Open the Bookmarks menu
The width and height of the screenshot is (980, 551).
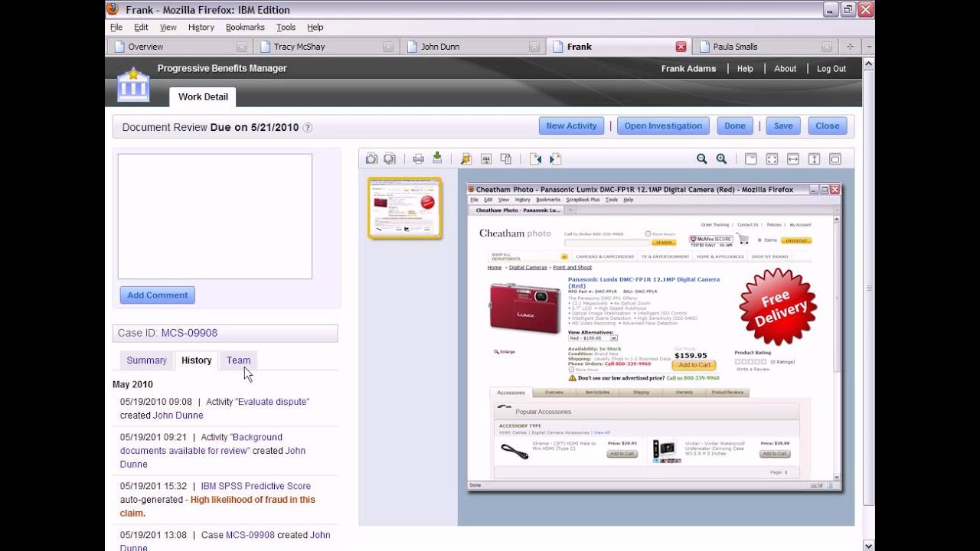245,27
